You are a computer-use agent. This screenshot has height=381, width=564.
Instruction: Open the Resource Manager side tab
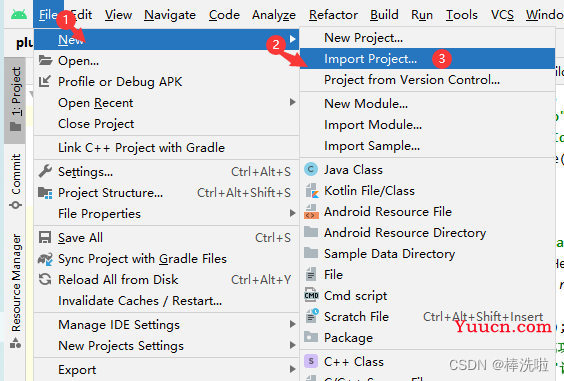[15, 291]
